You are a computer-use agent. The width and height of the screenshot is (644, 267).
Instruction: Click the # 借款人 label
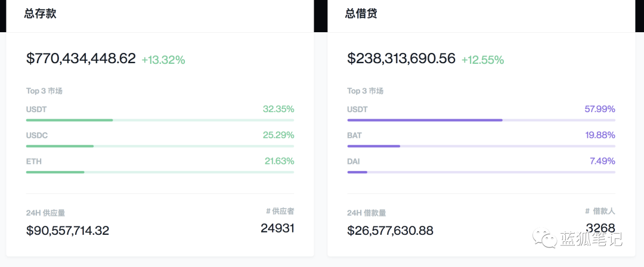coord(600,211)
